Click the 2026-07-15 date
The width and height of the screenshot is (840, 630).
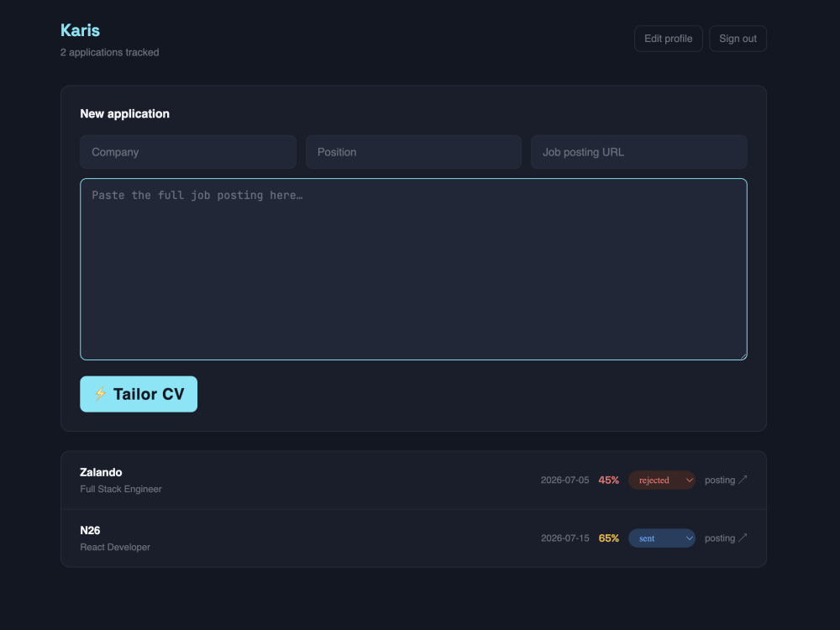(x=564, y=538)
